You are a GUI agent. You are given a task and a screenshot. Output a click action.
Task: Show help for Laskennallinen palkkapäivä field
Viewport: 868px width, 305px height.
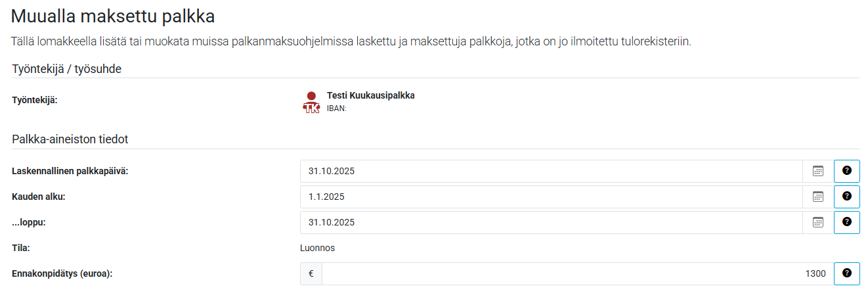846,171
